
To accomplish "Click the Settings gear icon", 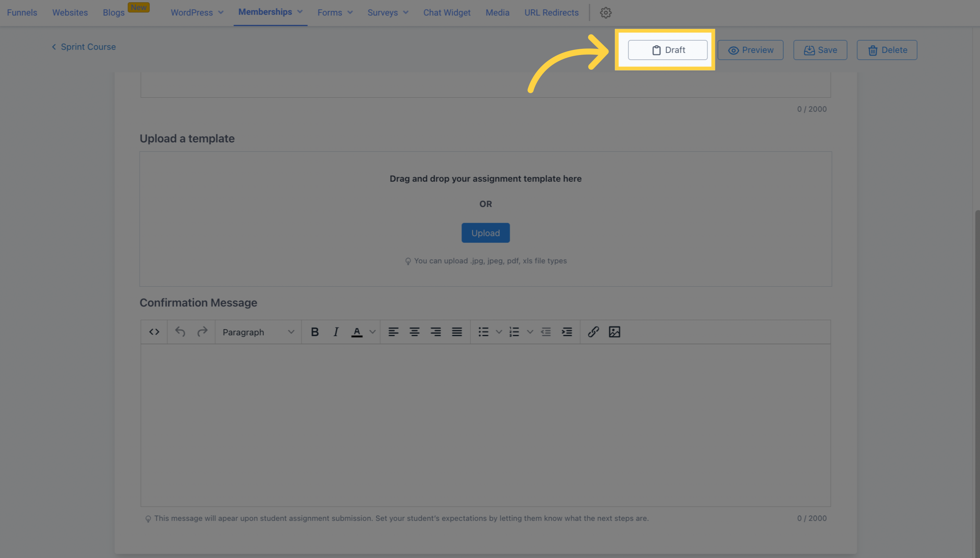I will (x=605, y=13).
